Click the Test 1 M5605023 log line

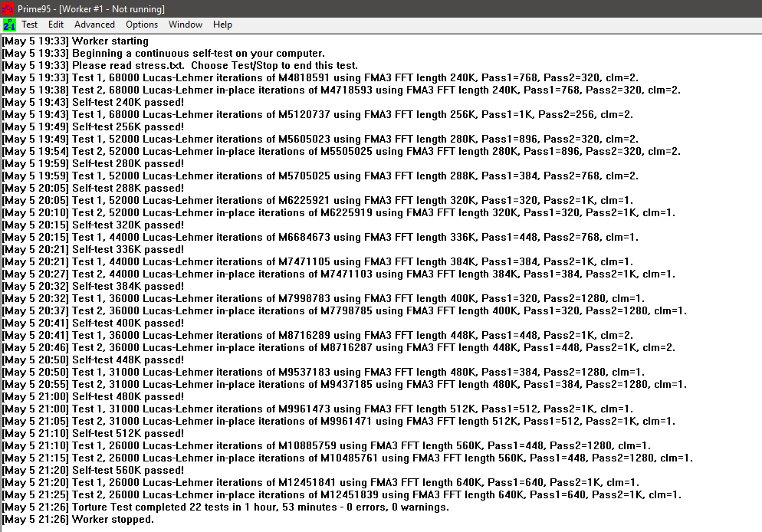coord(320,139)
